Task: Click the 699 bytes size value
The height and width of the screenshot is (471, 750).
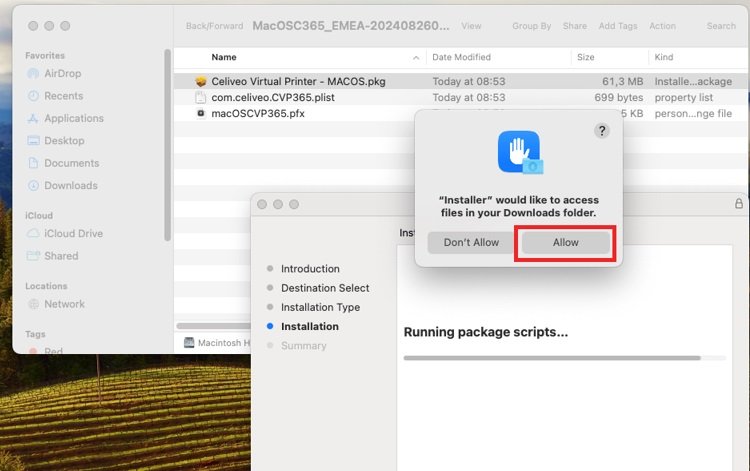Action: (x=618, y=98)
